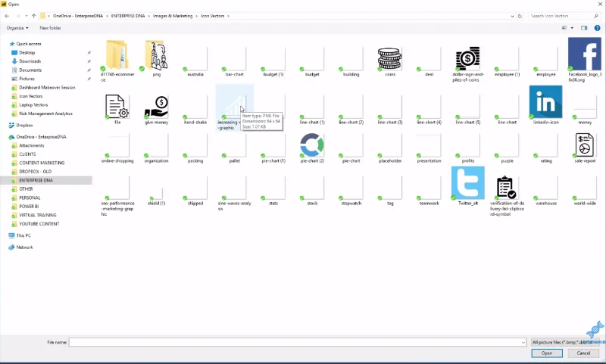Select the pie-chart (2) icon file
The image size is (606, 364).
pos(312,145)
